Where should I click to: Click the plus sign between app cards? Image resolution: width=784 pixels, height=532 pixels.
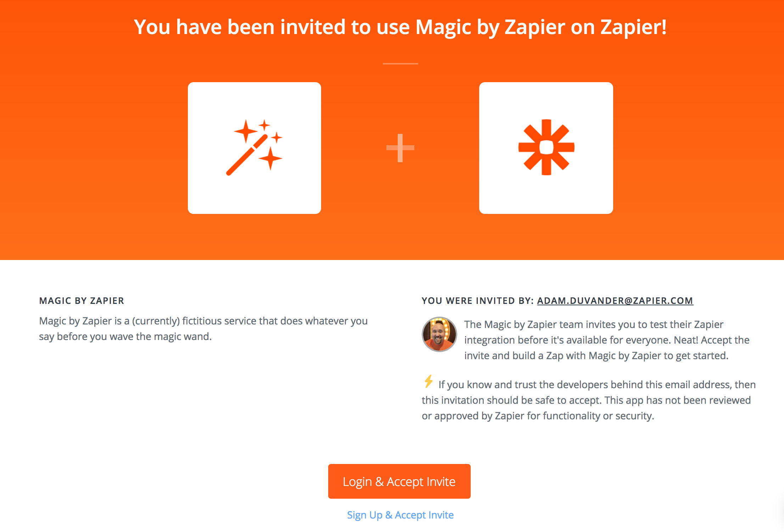(400, 148)
